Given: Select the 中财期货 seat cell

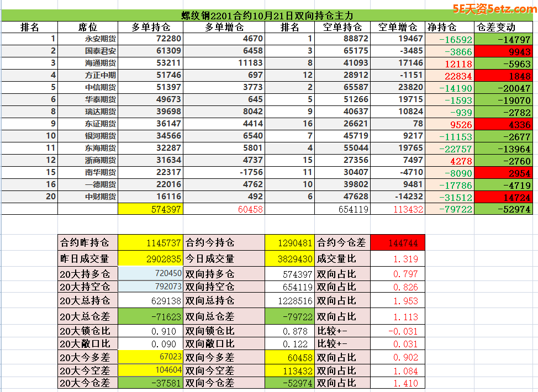Looking at the screenshot, I should pyautogui.click(x=88, y=197).
